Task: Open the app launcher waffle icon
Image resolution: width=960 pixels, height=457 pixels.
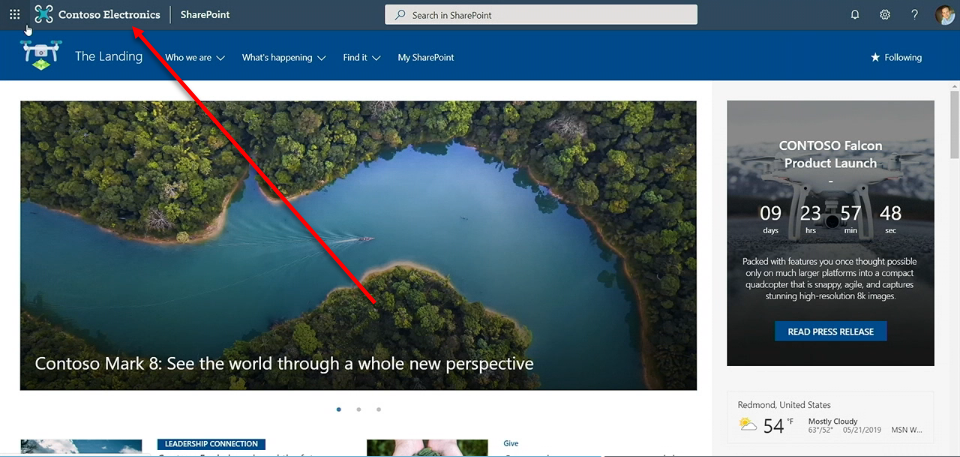Action: [15, 15]
